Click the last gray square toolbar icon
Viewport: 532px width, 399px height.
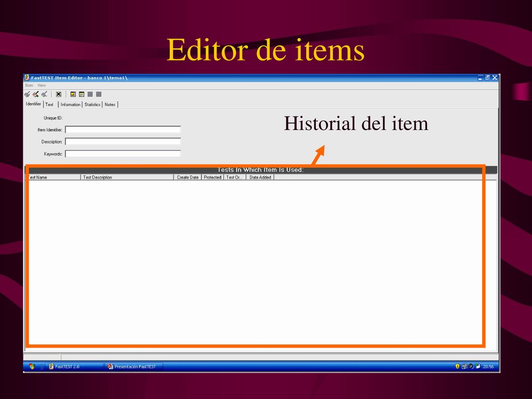99,95
